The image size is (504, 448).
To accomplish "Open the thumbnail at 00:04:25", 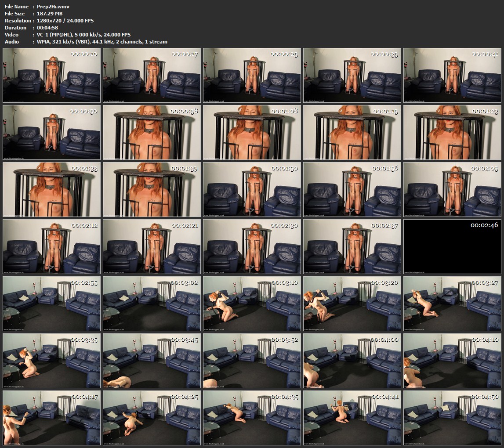I will pyautogui.click(x=152, y=418).
